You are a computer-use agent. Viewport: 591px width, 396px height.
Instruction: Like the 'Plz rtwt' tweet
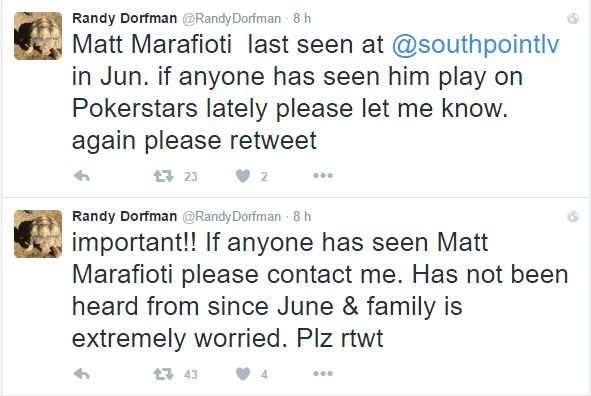click(243, 374)
